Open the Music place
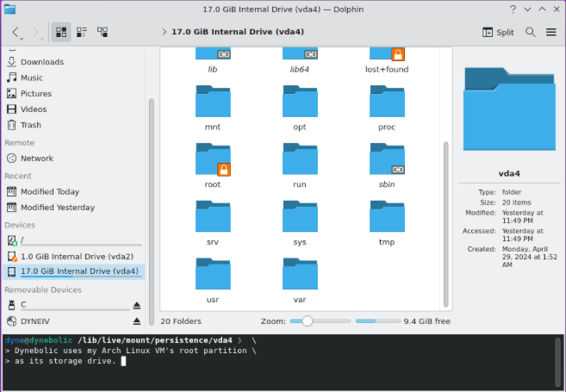566x392 pixels. coord(74,78)
